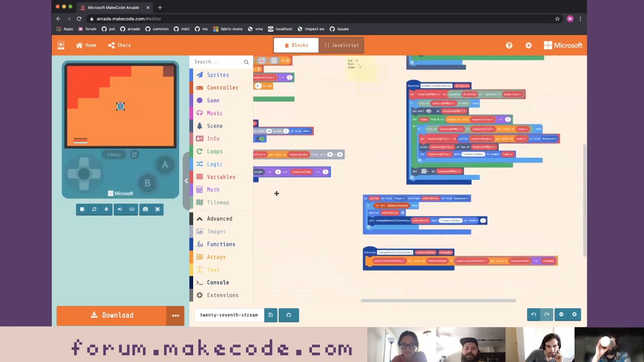Open more download options ellipsis
Image resolution: width=644 pixels, height=362 pixels.
point(176,315)
